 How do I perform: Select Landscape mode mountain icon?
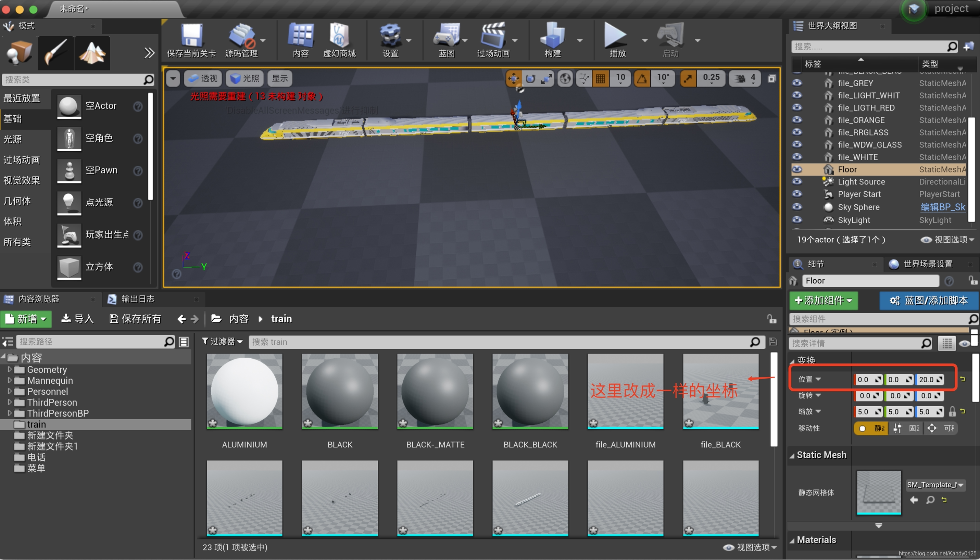point(92,53)
